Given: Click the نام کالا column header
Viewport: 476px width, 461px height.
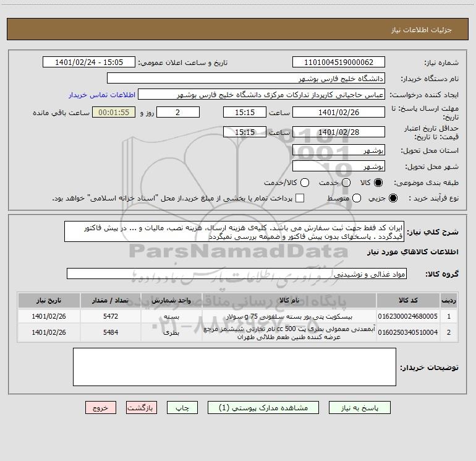Looking at the screenshot, I should coord(289,300).
